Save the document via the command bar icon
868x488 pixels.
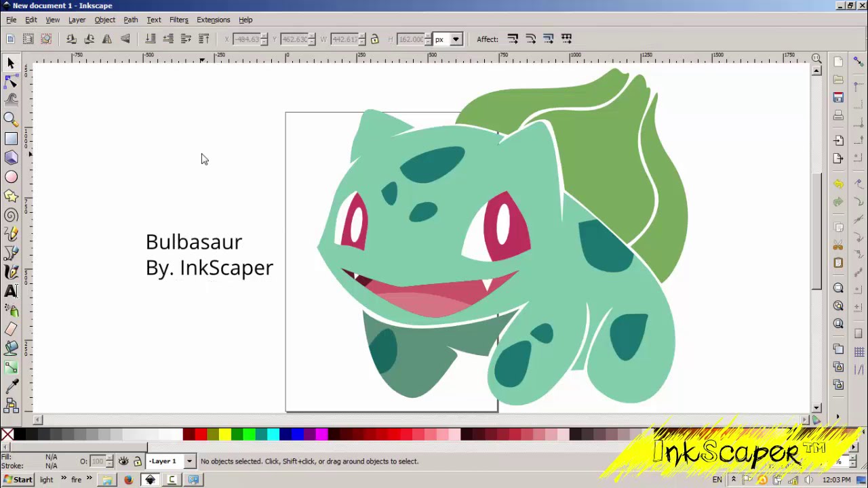click(x=839, y=98)
